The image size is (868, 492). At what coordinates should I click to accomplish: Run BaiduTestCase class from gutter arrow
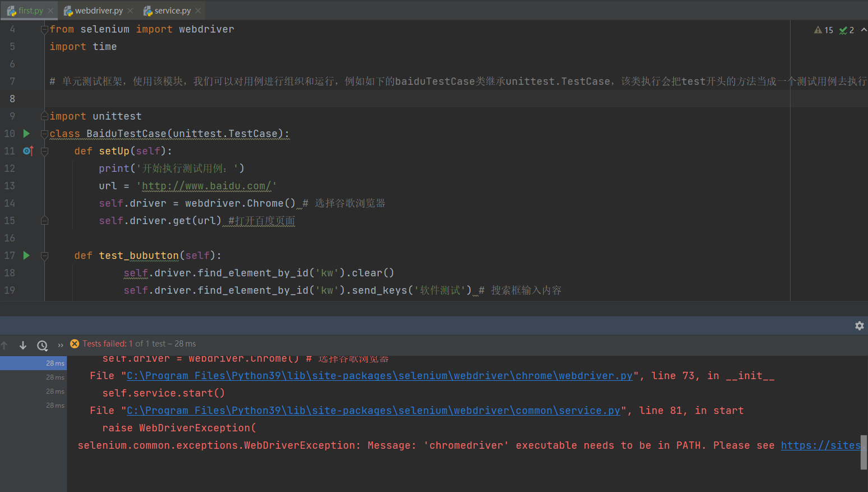(26, 134)
